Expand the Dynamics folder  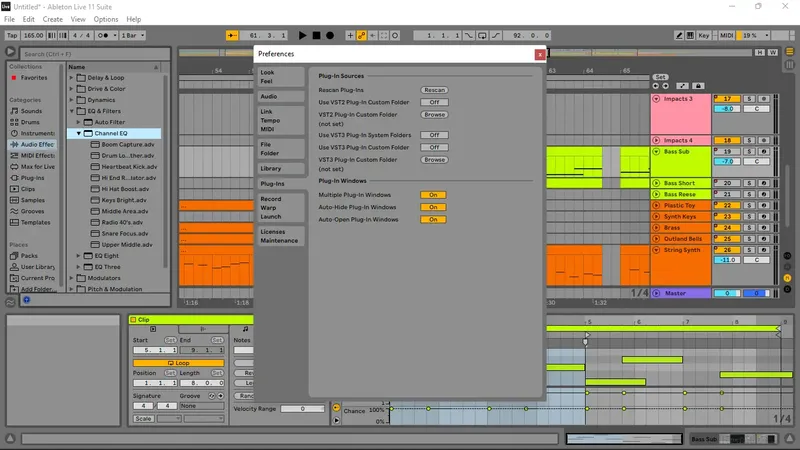point(71,100)
